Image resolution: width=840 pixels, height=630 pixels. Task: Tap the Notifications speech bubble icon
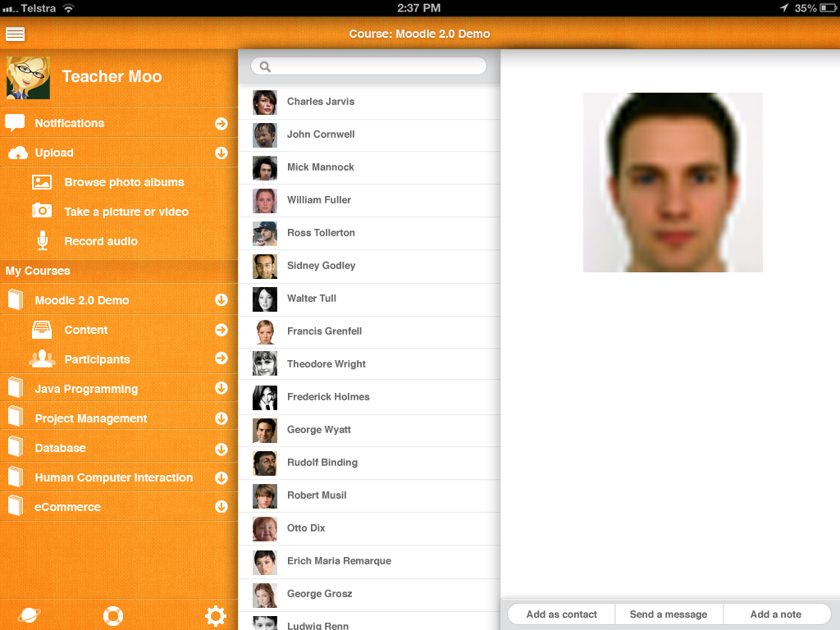tap(15, 123)
